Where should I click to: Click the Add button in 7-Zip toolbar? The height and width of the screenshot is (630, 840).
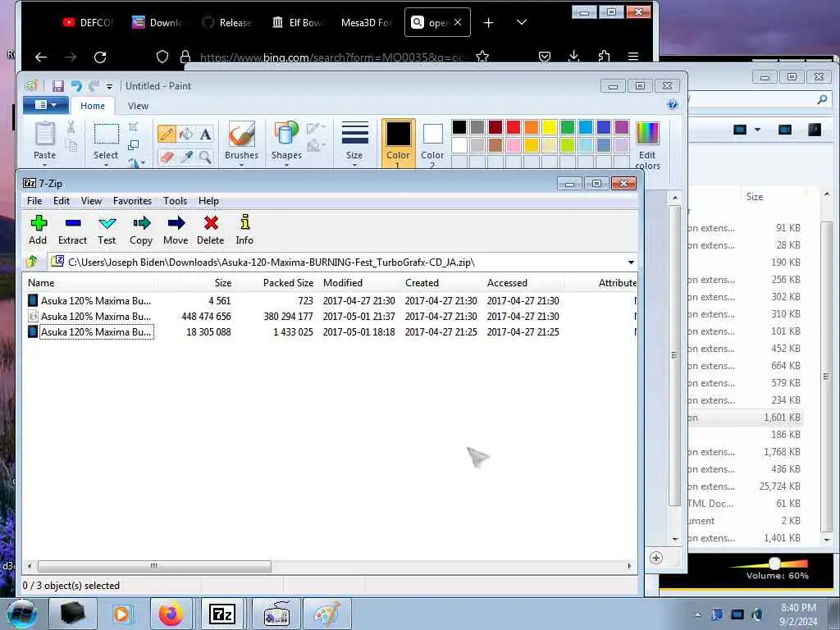click(38, 230)
